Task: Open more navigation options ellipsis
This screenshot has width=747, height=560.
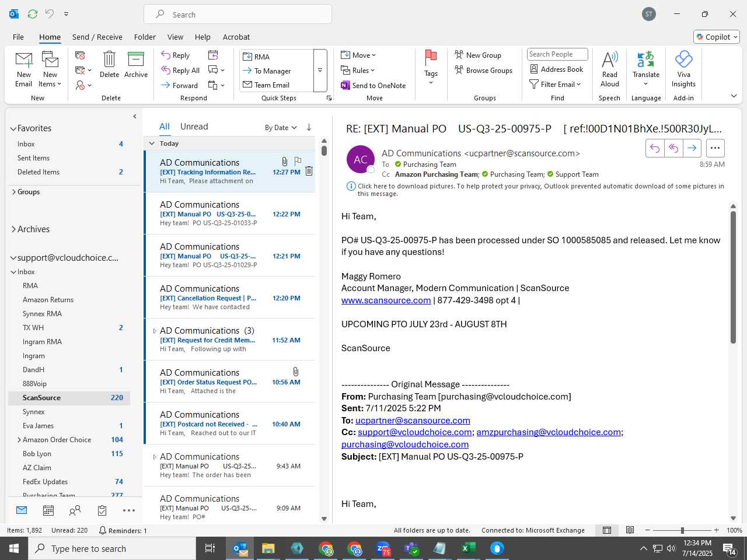Action: click(129, 510)
